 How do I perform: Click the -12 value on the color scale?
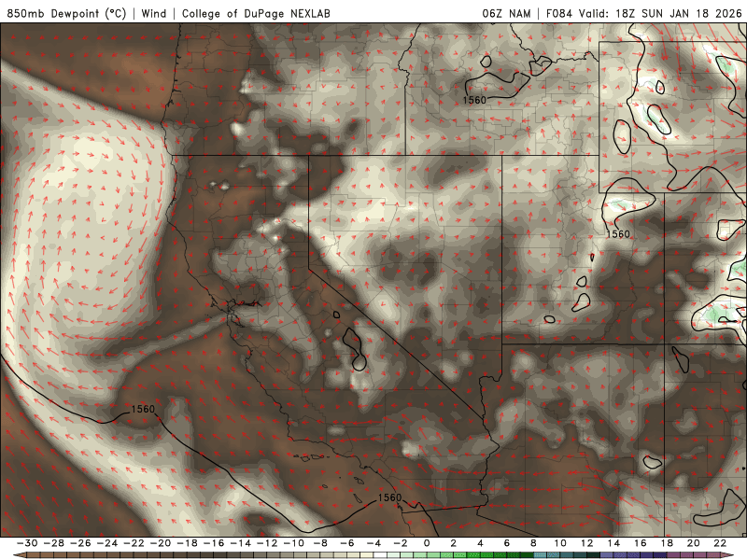[267, 543]
